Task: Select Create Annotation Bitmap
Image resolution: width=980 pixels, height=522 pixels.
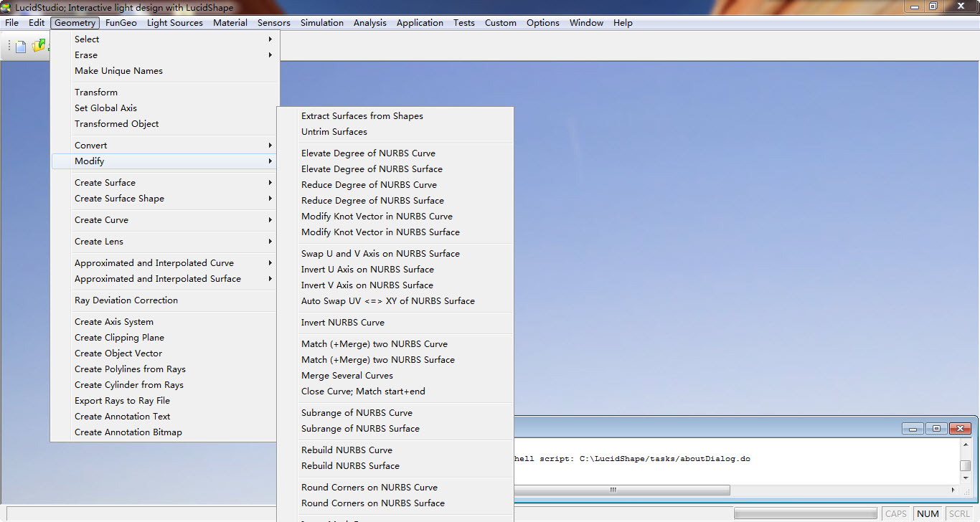Action: (164, 432)
